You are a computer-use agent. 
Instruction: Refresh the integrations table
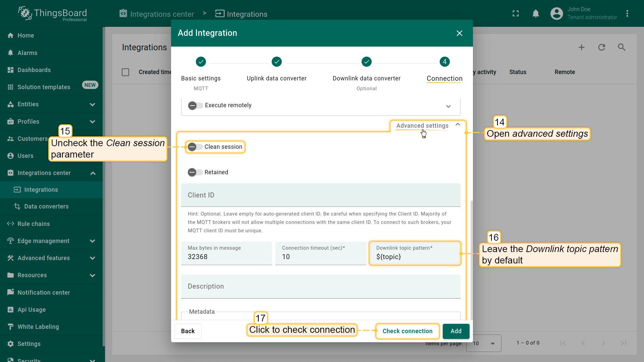(x=601, y=47)
